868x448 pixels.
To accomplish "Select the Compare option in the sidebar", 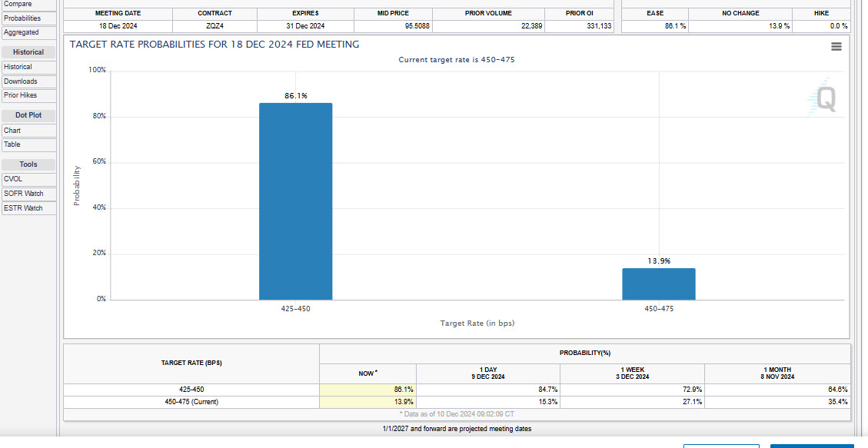I will [28, 4].
